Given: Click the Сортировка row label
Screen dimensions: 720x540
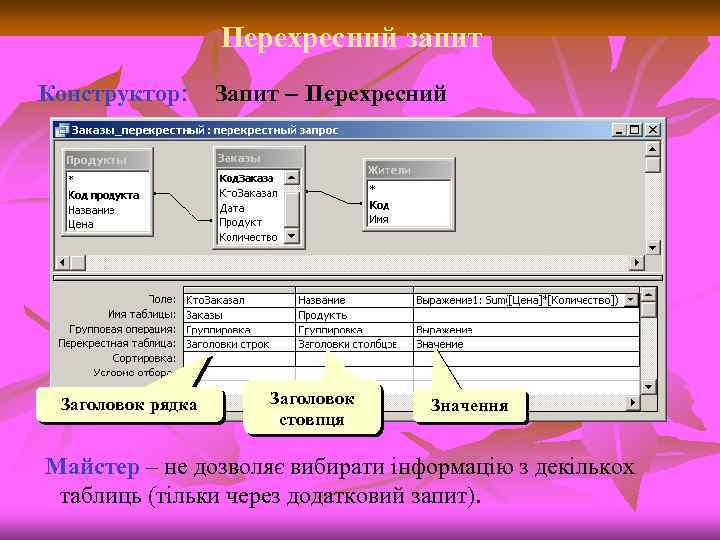Looking at the screenshot, I should (x=144, y=358).
